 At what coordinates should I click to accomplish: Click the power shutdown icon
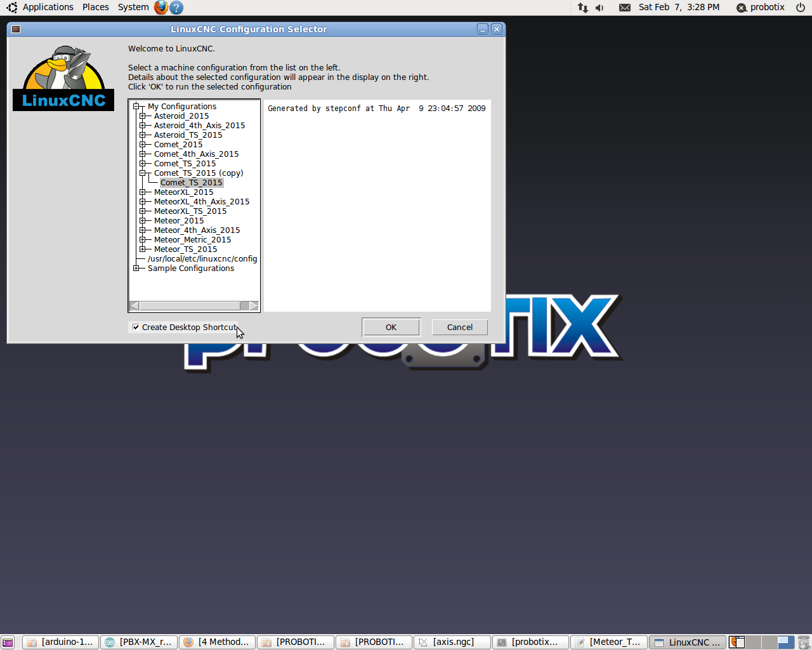pyautogui.click(x=801, y=8)
